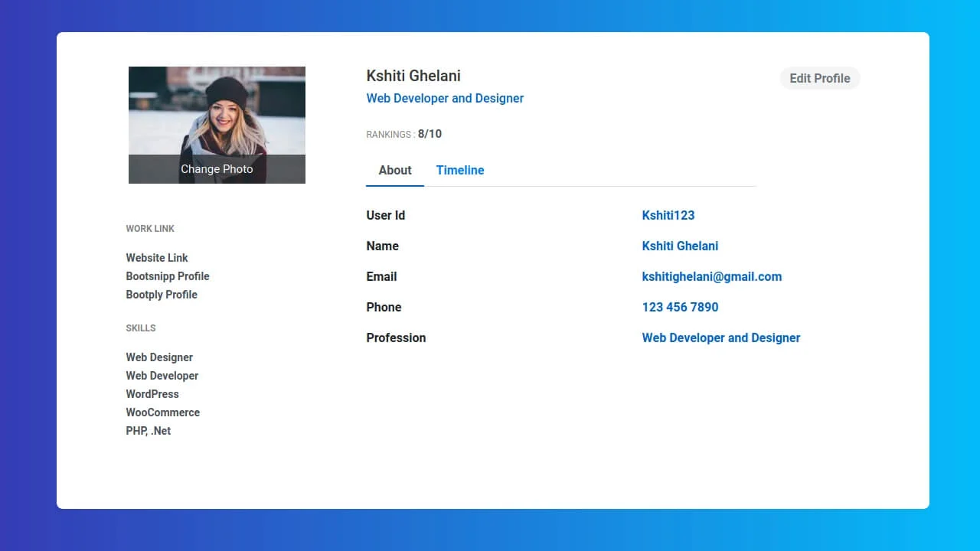Open the Website Link
Viewport: 980px width, 551px height.
pyautogui.click(x=156, y=258)
